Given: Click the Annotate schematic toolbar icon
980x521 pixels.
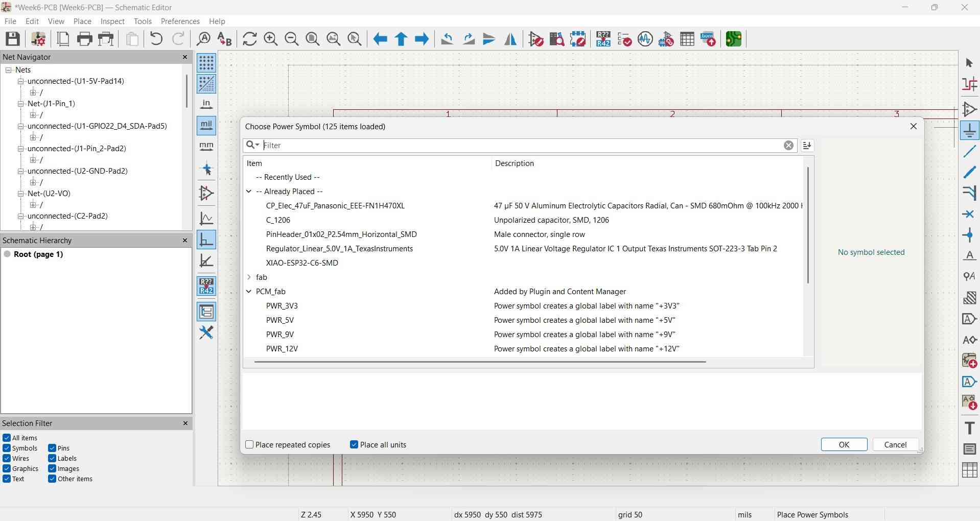Looking at the screenshot, I should coord(603,39).
